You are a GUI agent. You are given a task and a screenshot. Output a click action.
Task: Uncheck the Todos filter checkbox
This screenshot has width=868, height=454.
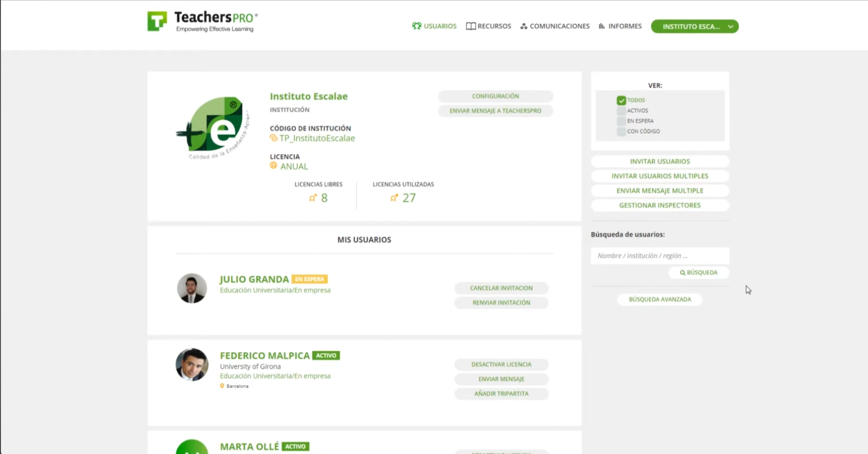click(x=621, y=100)
